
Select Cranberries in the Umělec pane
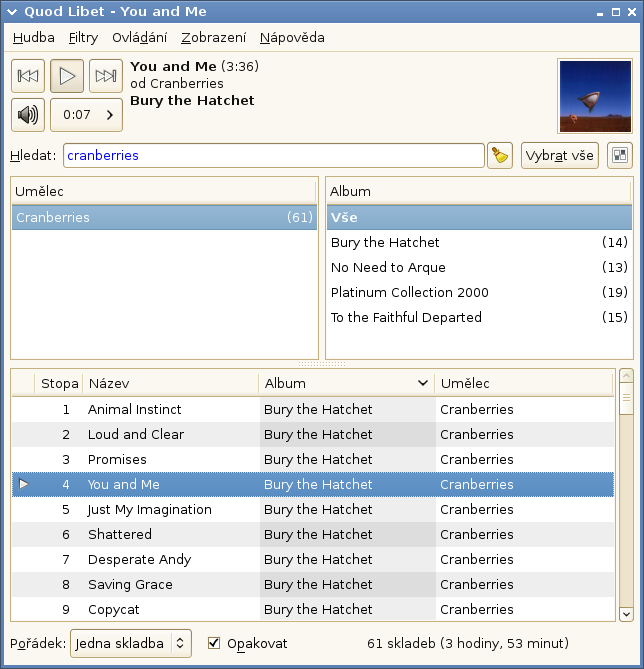[x=164, y=217]
